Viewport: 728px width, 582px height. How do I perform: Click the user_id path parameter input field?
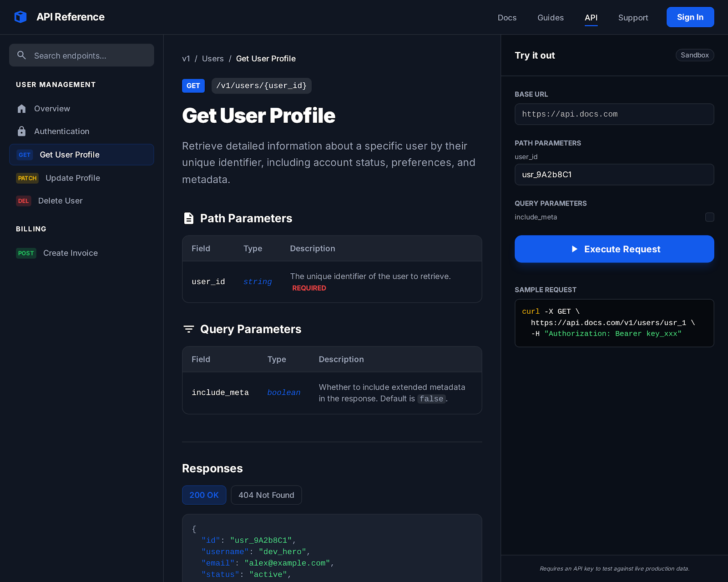click(614, 175)
